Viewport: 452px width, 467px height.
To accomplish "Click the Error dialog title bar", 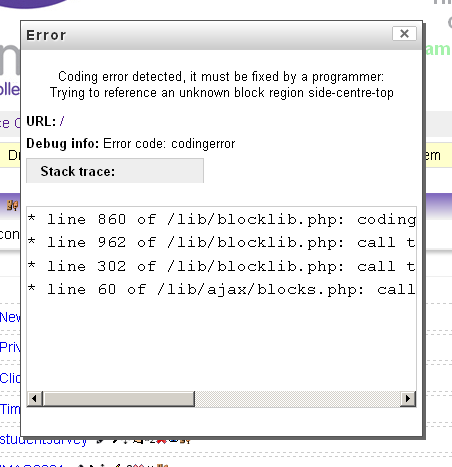I will [x=207, y=35].
